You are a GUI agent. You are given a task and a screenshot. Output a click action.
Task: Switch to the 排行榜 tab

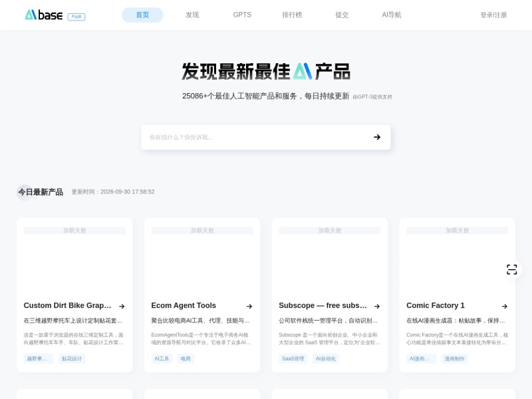point(292,15)
